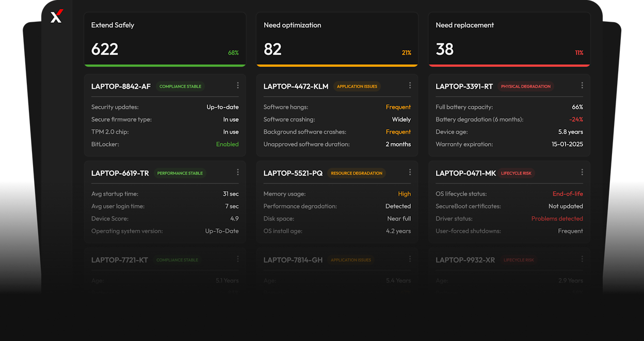Screen dimensions: 644x341
Task: Open the three-dot menu for LAPTOP-3391-RT
Action: point(582,86)
